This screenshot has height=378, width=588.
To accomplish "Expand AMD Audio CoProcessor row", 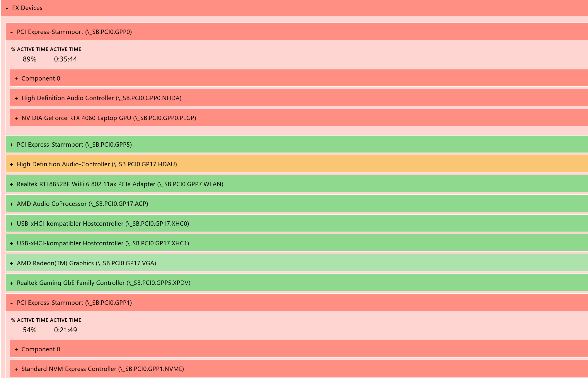I will coord(11,204).
